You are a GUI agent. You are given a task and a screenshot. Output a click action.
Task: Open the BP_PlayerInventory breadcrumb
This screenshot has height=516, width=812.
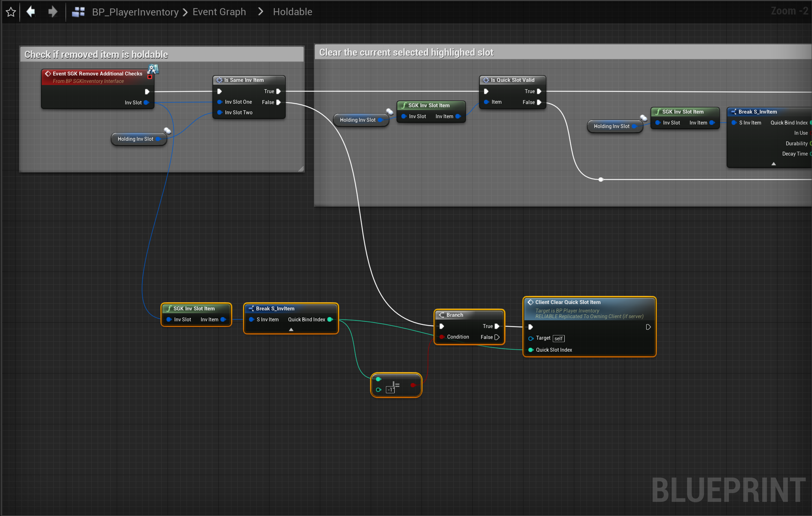click(135, 12)
